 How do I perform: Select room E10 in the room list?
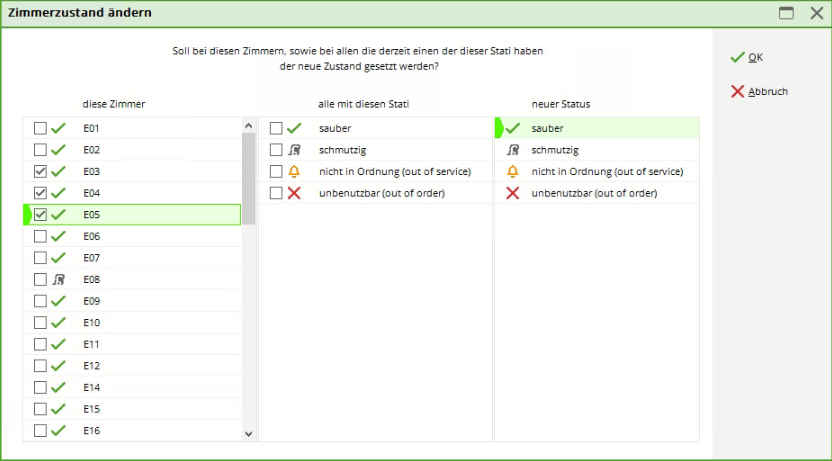click(x=92, y=323)
